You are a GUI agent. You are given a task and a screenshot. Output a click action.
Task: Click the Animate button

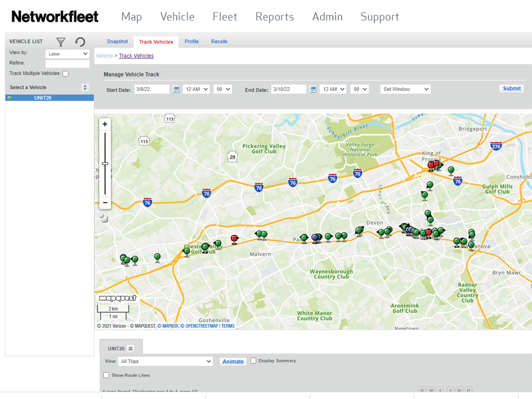[233, 361]
